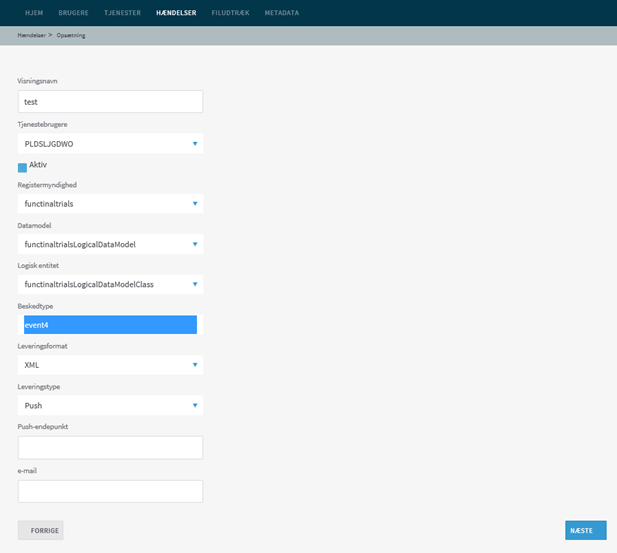
Task: Click the NÆSTE button
Action: pyautogui.click(x=586, y=530)
